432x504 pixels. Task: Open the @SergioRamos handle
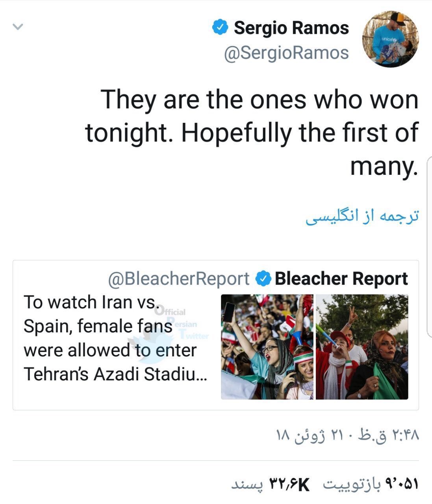[286, 53]
